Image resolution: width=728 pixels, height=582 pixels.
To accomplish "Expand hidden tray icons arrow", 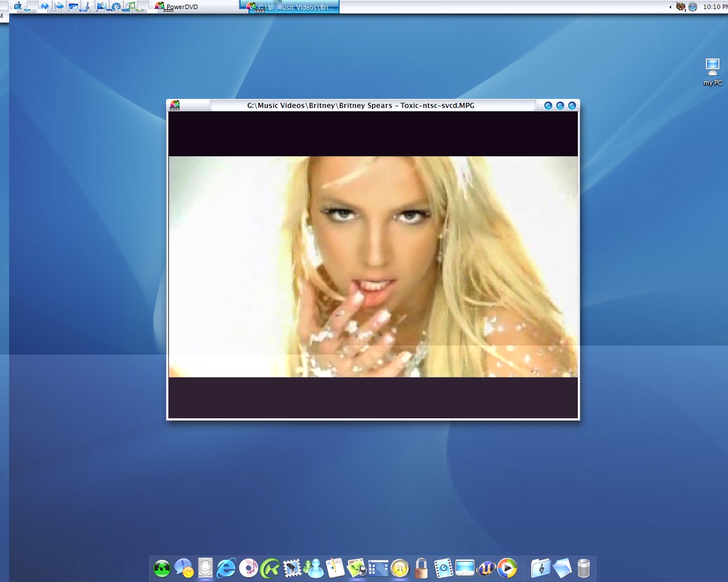I will [670, 7].
